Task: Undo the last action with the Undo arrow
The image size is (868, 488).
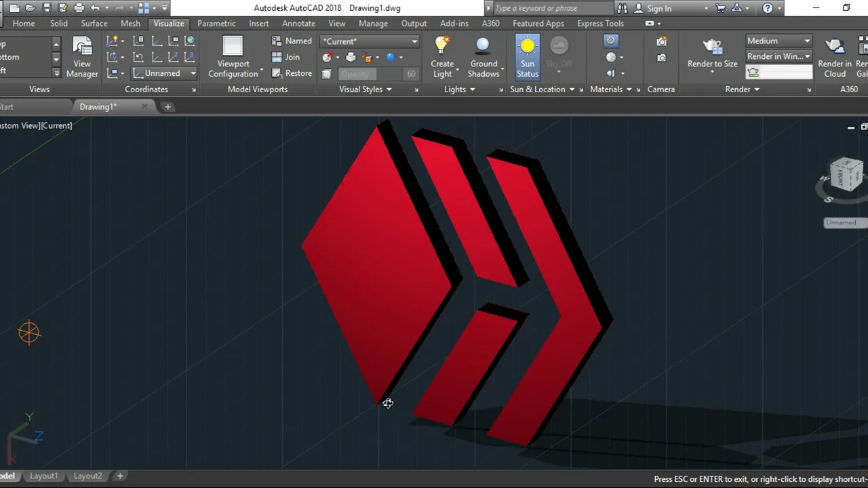Action: (96, 8)
